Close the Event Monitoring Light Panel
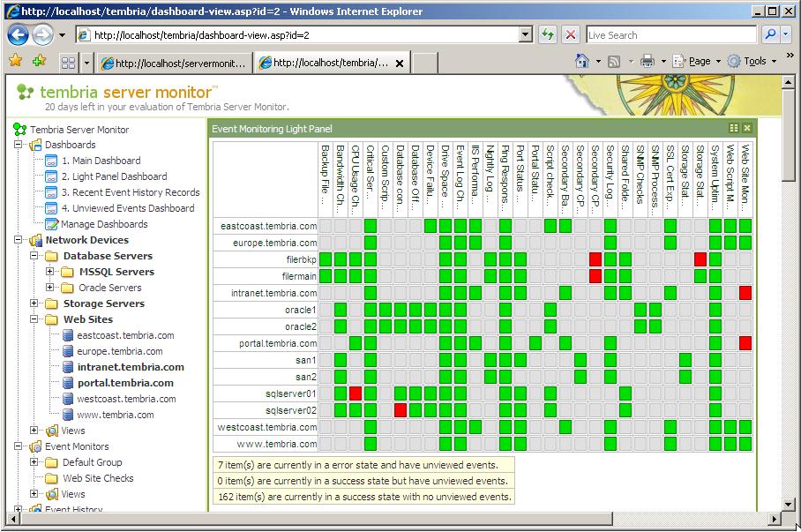 point(747,128)
